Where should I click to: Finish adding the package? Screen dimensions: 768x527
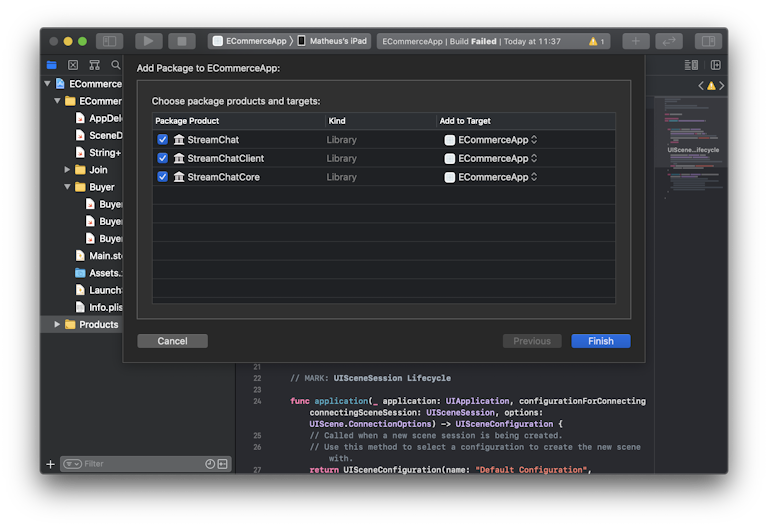[x=600, y=341]
